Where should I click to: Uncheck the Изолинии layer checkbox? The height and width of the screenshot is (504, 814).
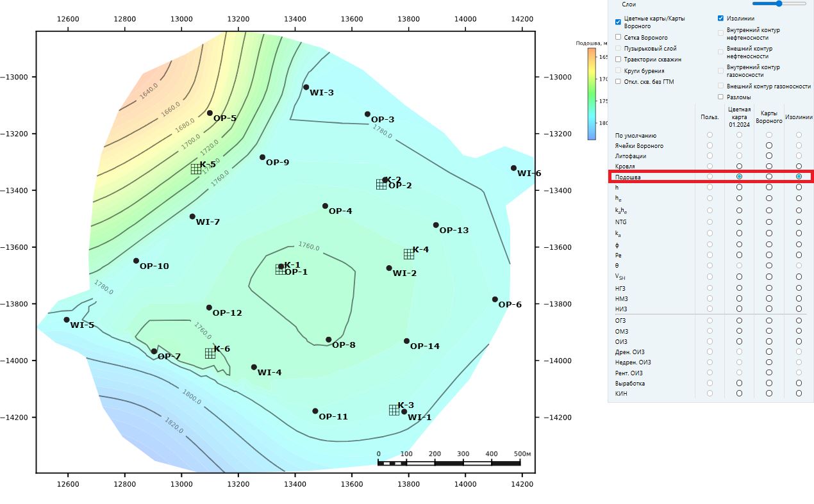click(x=721, y=19)
